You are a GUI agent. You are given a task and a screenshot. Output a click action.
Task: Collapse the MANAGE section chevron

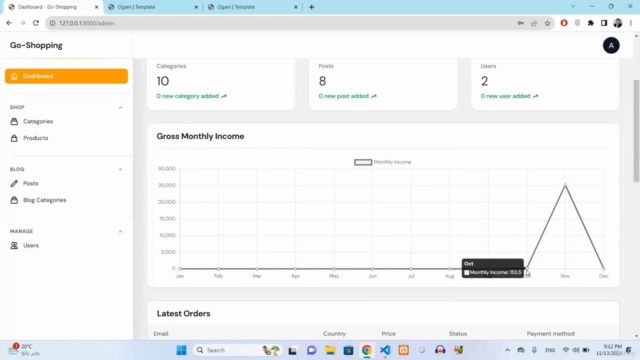(120, 231)
